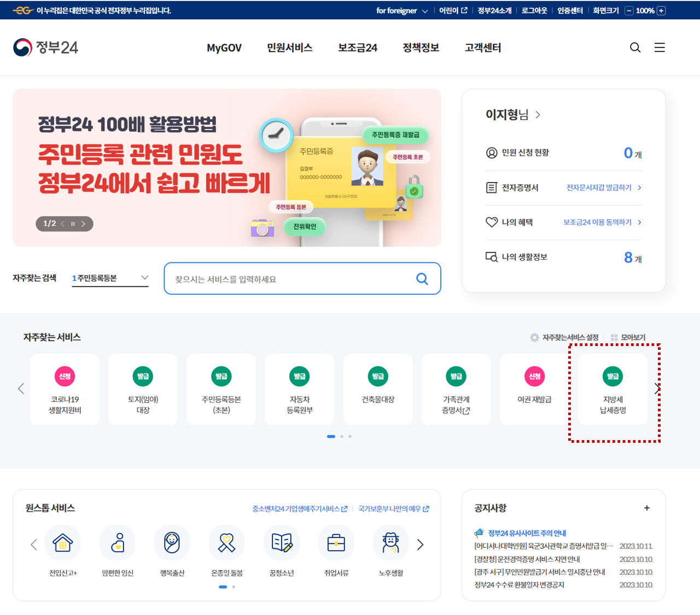
Task: Show previous one-stop services
Action: point(34,544)
